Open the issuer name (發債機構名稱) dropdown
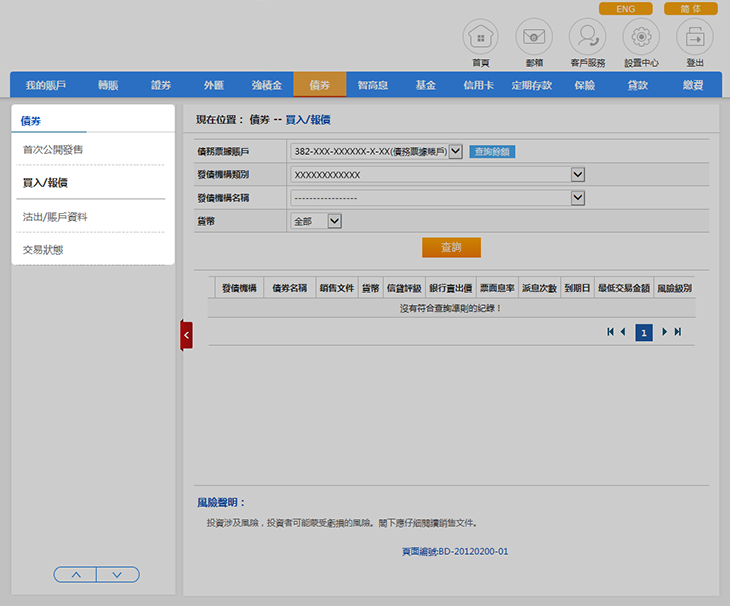 (x=577, y=198)
